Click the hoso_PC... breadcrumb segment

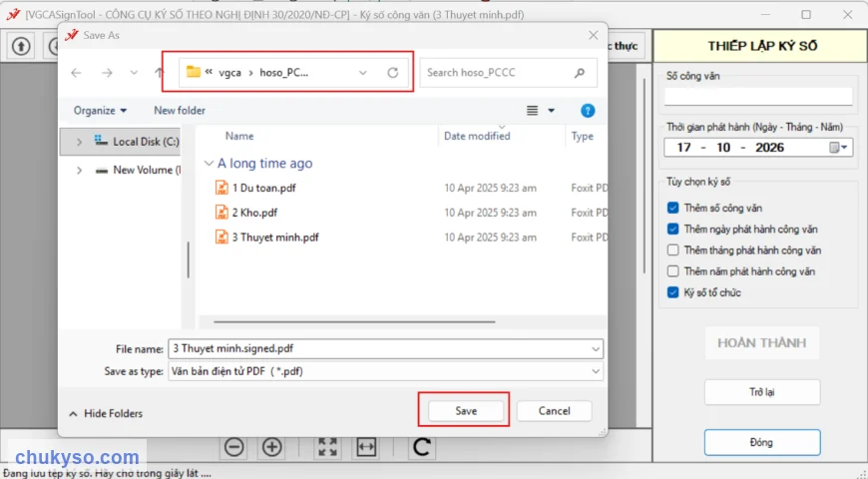(284, 73)
